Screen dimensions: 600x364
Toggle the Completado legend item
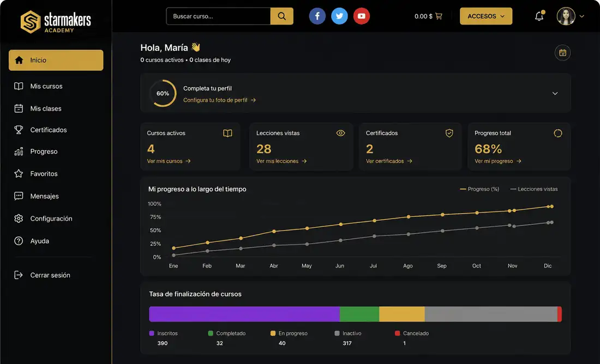pyautogui.click(x=227, y=333)
